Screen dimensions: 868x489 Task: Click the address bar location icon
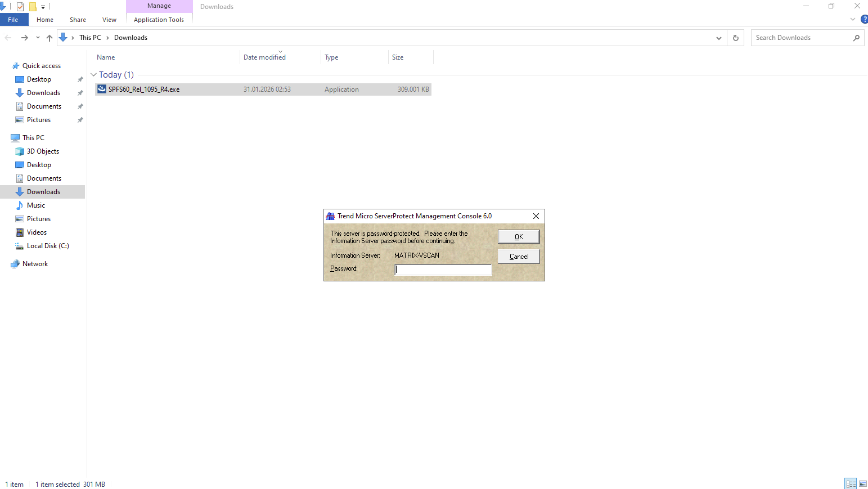coord(63,37)
